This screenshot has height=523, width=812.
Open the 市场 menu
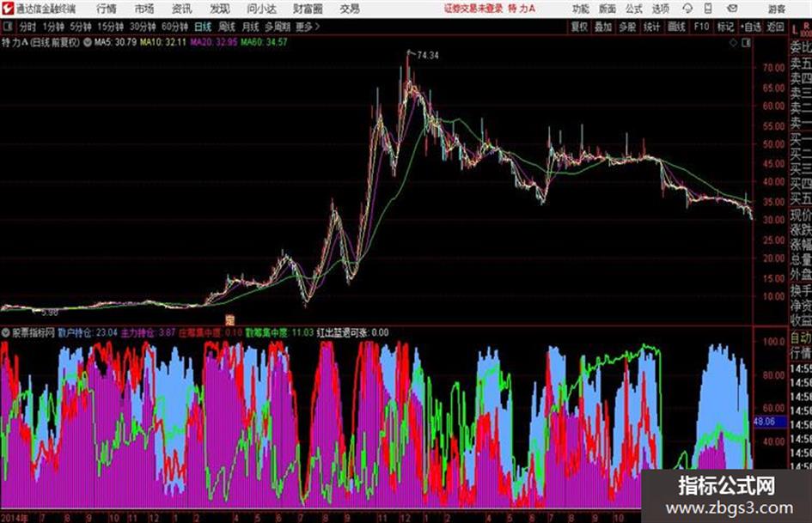(144, 9)
